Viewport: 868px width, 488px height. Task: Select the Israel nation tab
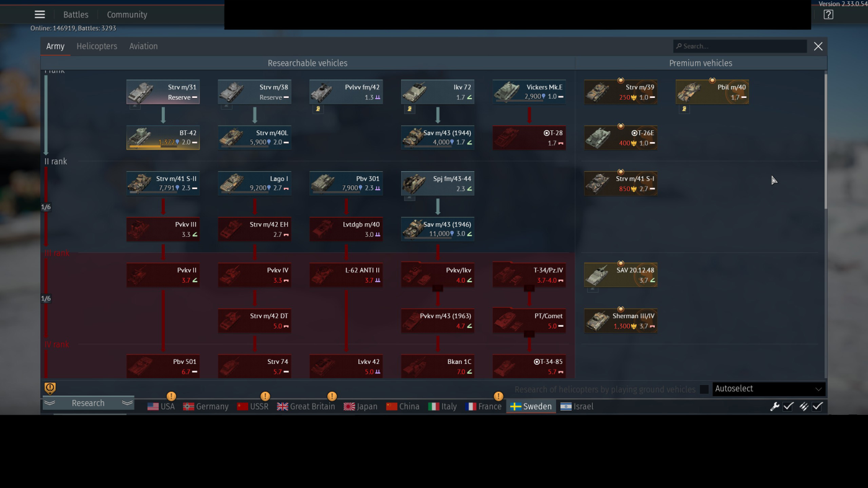coord(577,407)
